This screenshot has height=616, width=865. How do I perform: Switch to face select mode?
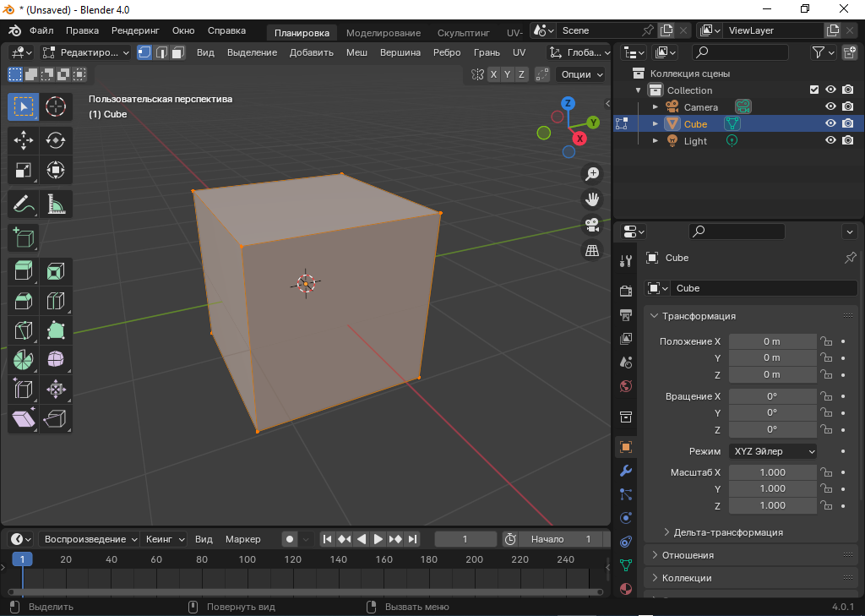point(178,52)
